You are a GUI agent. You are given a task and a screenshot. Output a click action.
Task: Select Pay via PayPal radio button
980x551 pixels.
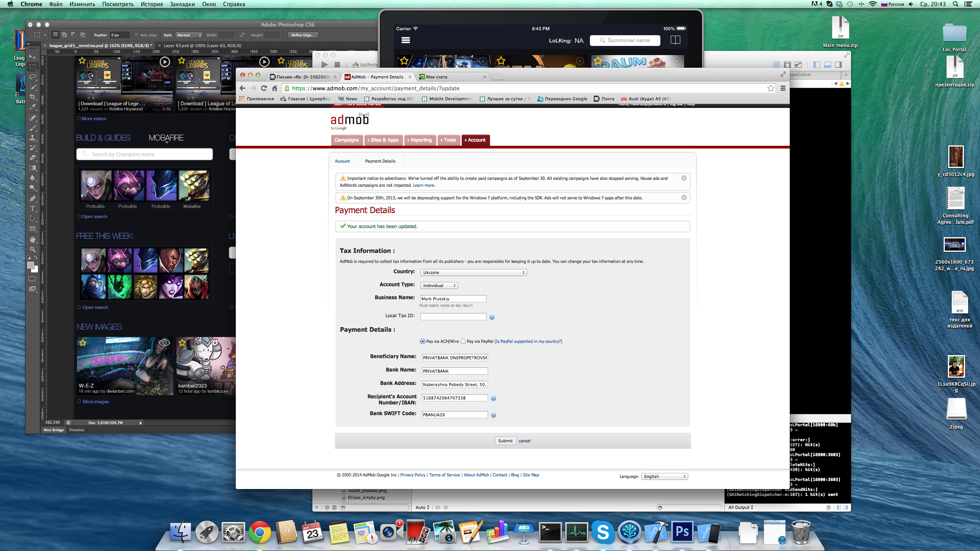point(463,341)
